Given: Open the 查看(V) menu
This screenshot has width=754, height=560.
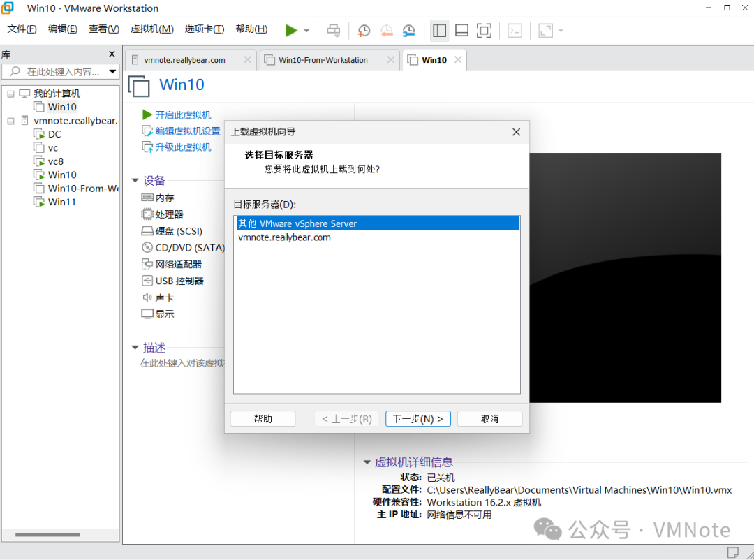Looking at the screenshot, I should click(104, 29).
